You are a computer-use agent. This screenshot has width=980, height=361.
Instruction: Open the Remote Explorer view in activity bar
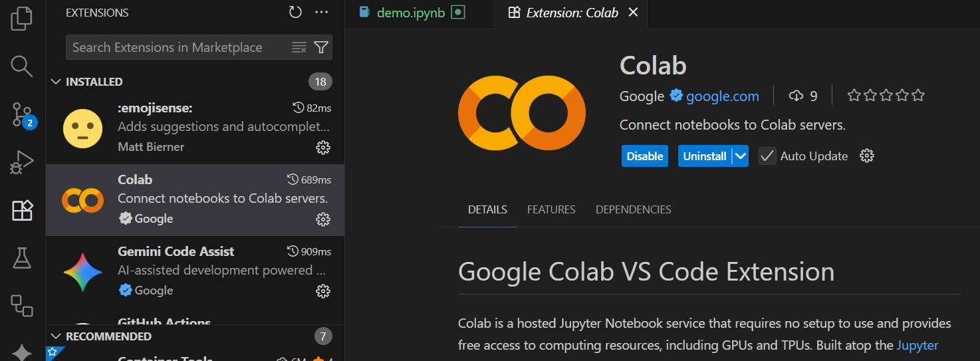point(22,306)
